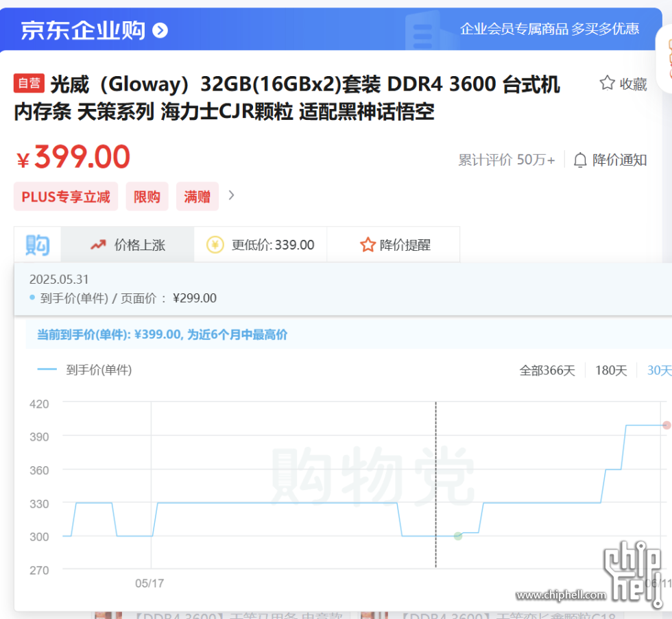Switch chart range to 全部366天

(547, 370)
